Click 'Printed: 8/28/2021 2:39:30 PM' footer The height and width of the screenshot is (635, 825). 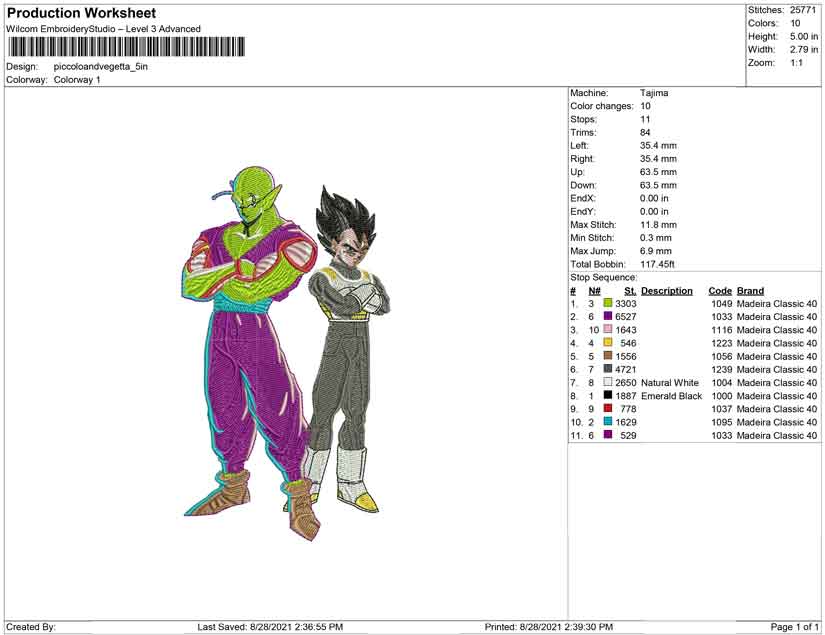pyautogui.click(x=549, y=627)
